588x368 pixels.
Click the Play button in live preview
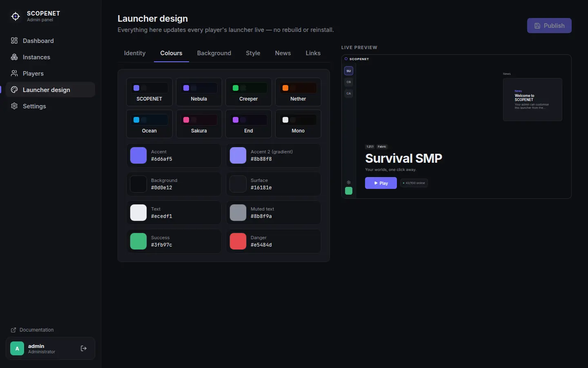(x=381, y=183)
